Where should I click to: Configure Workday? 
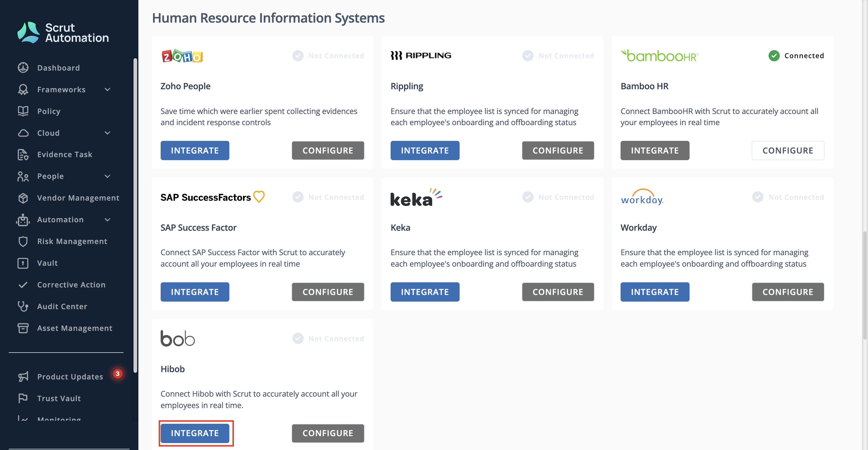point(788,292)
